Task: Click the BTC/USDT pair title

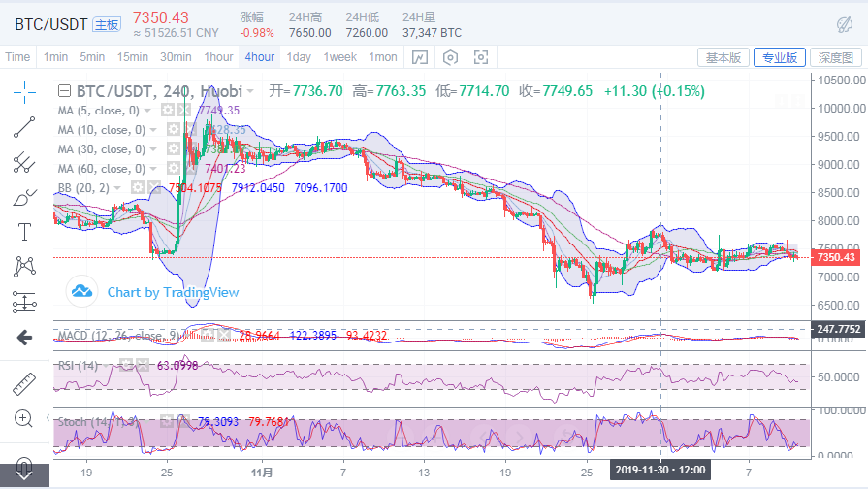Action: point(51,25)
